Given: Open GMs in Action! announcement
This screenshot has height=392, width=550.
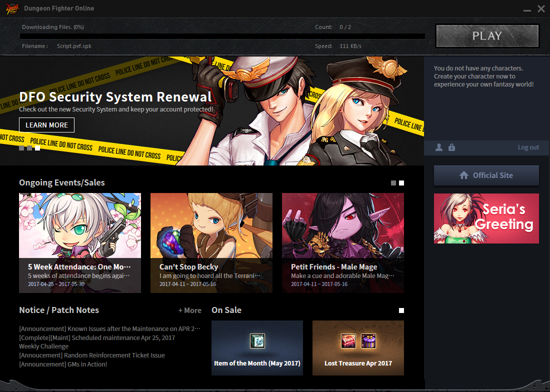Looking at the screenshot, I should (63, 364).
